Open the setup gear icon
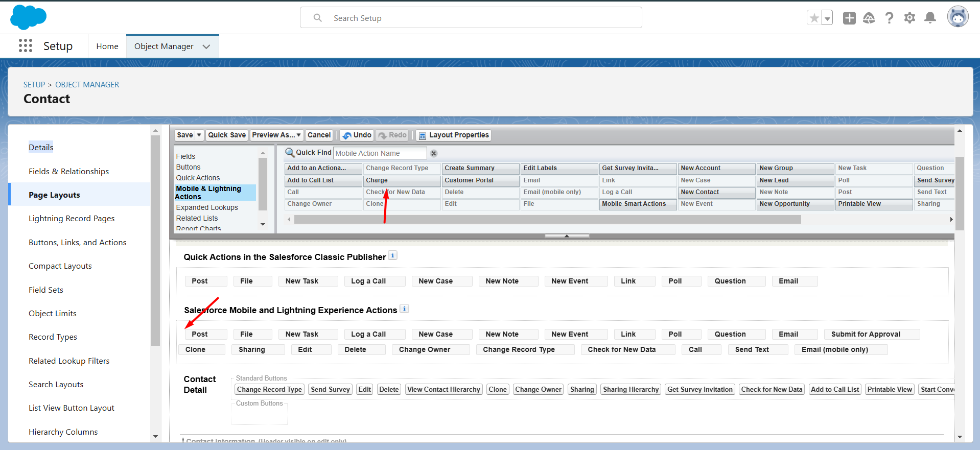 point(910,18)
